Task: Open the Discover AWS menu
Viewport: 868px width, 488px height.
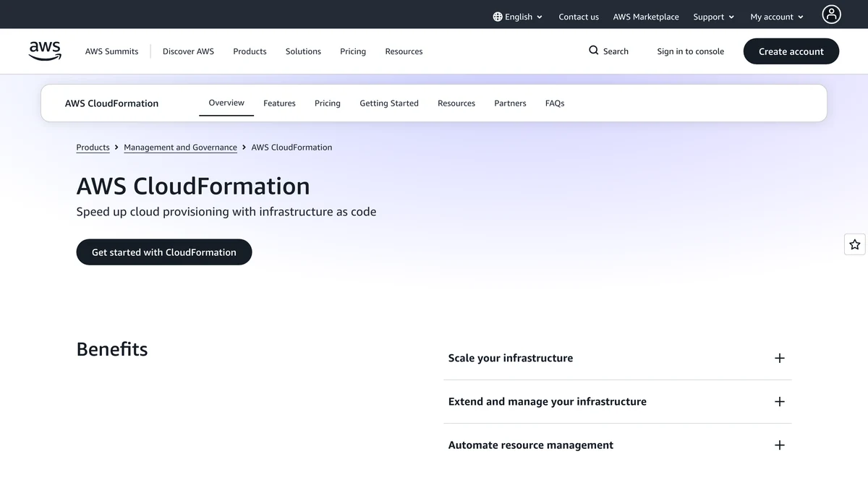Action: click(x=188, y=51)
